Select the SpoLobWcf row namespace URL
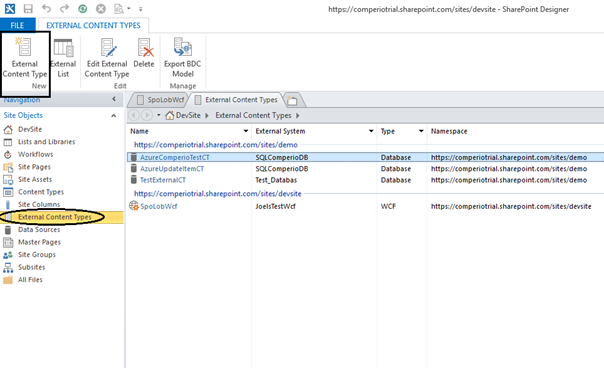Image resolution: width=604 pixels, height=368 pixels. tap(511, 206)
